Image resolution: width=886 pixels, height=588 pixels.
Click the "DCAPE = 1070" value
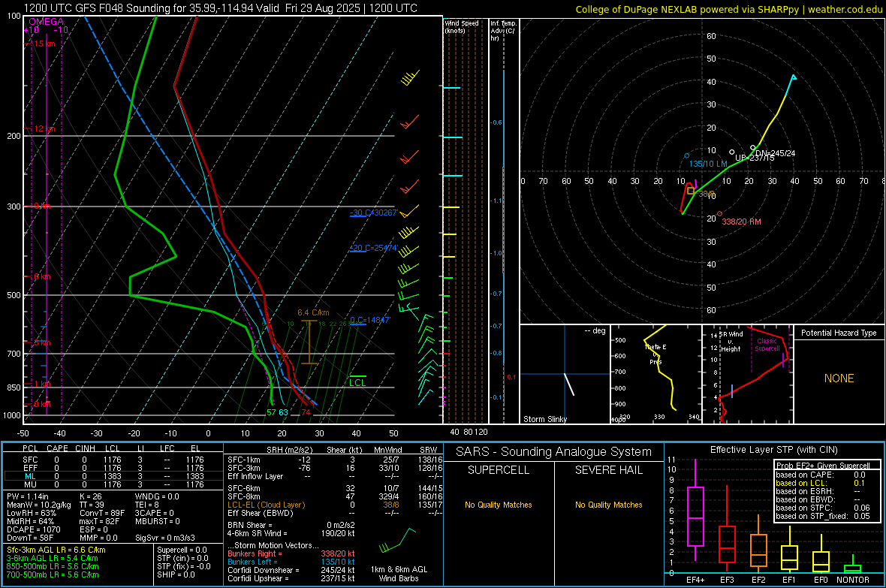33,529
